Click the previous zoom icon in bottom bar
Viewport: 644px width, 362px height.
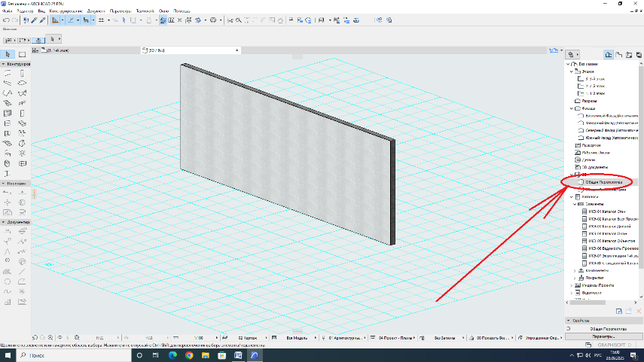[x=35, y=337]
